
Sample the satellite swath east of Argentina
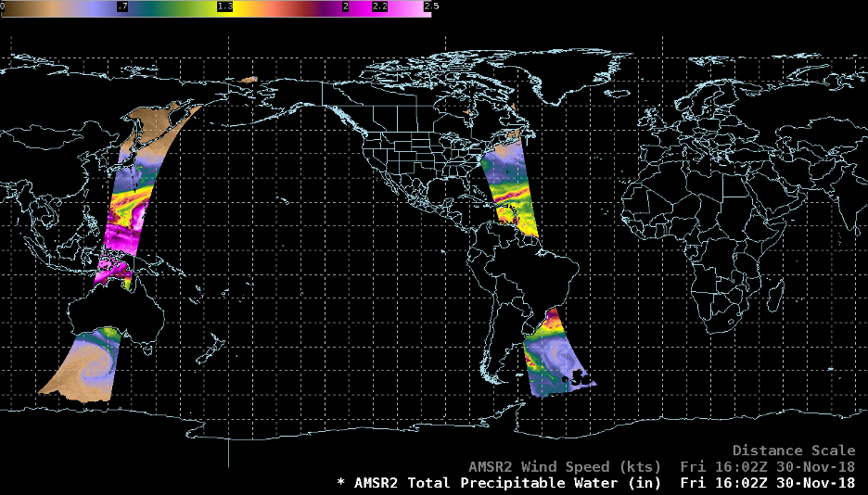tap(552, 357)
